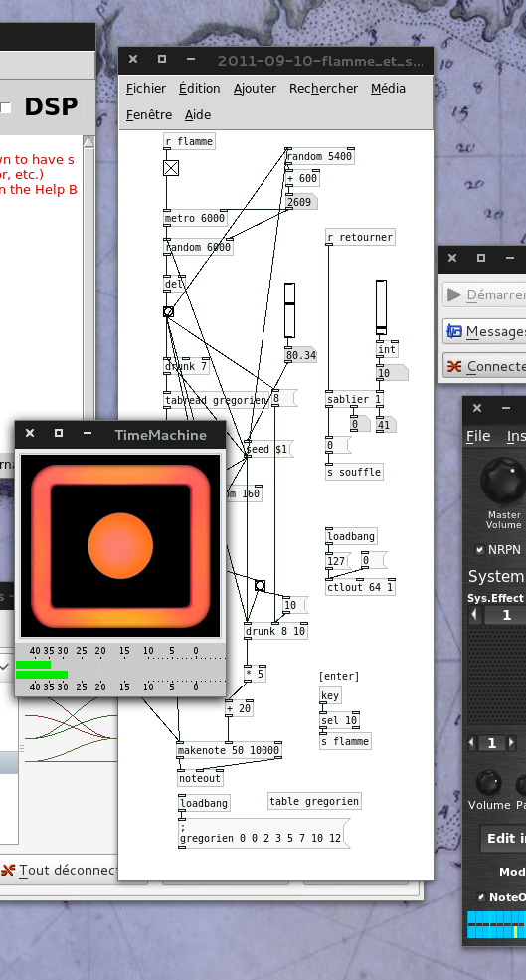This screenshot has width=526, height=980.
Task: Open File menu in synth window
Action: coord(479,436)
